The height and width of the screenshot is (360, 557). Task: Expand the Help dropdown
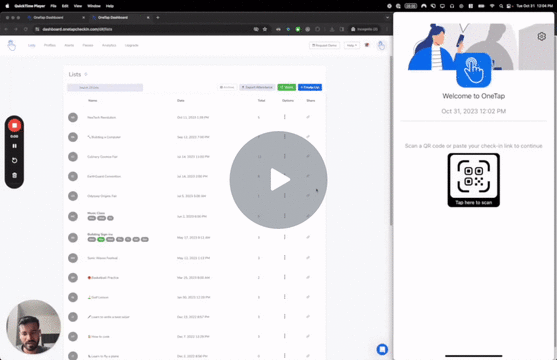352,45
